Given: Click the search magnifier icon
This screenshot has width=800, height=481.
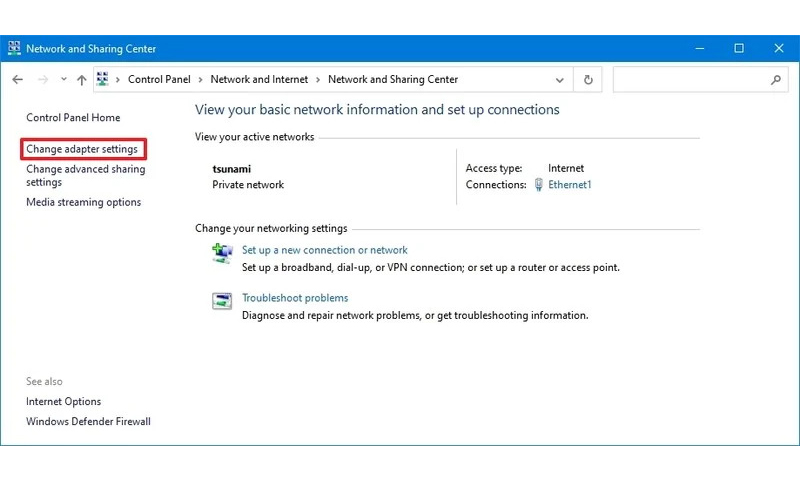Looking at the screenshot, I should (x=776, y=80).
